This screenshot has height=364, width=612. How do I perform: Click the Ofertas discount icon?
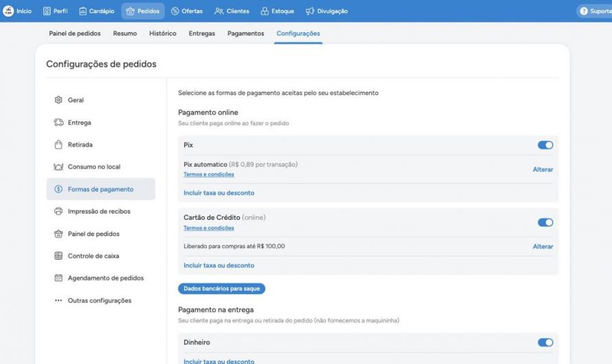175,11
